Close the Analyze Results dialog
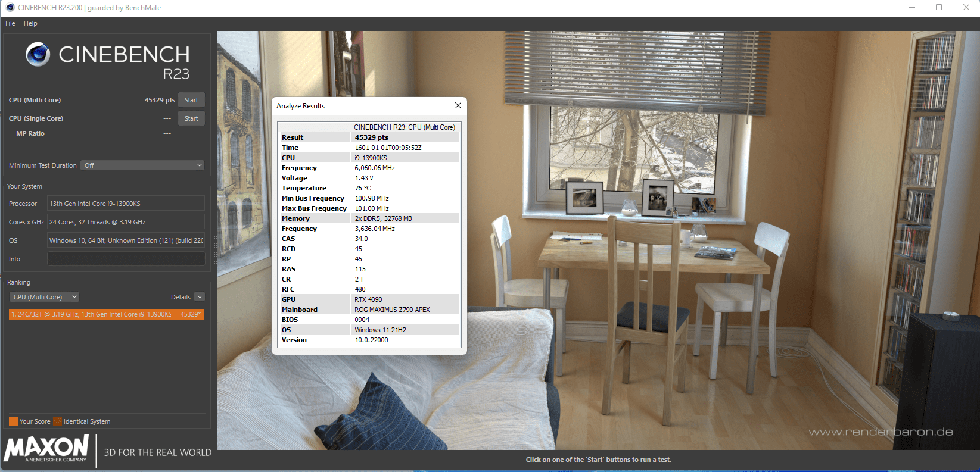The height and width of the screenshot is (472, 980). (458, 105)
